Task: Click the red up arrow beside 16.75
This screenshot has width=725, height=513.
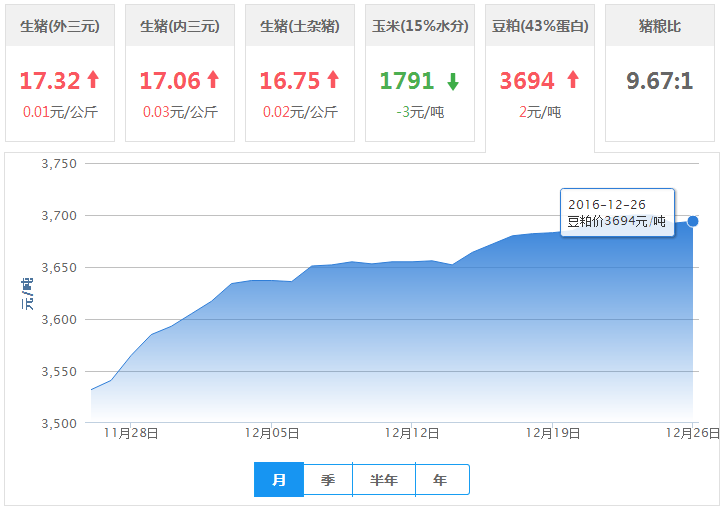Action: pos(333,79)
